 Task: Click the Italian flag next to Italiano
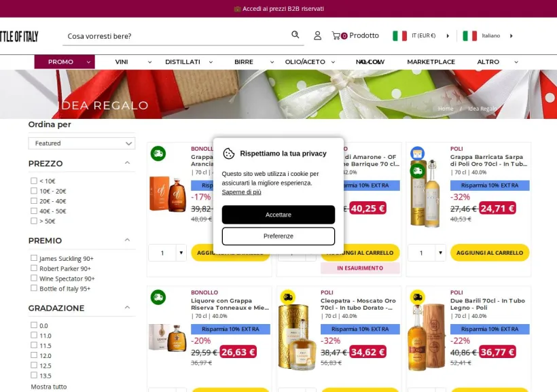tap(469, 35)
